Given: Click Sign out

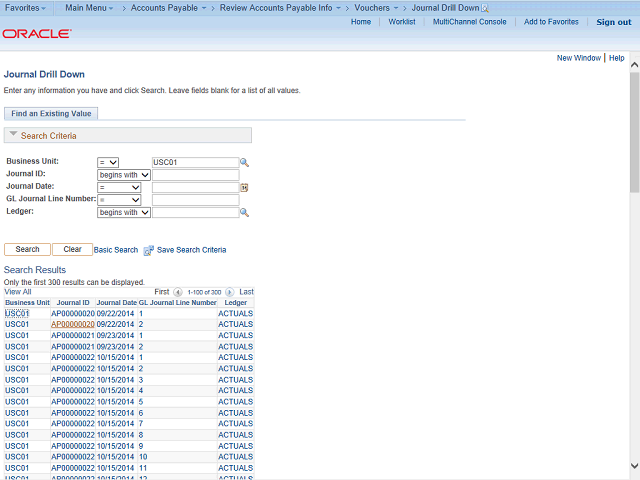Looking at the screenshot, I should click(x=613, y=22).
